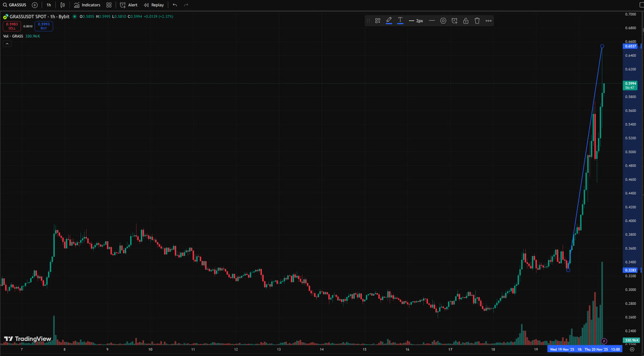
Task: Click the 0.7000 price scale value
Action: tap(630, 14)
